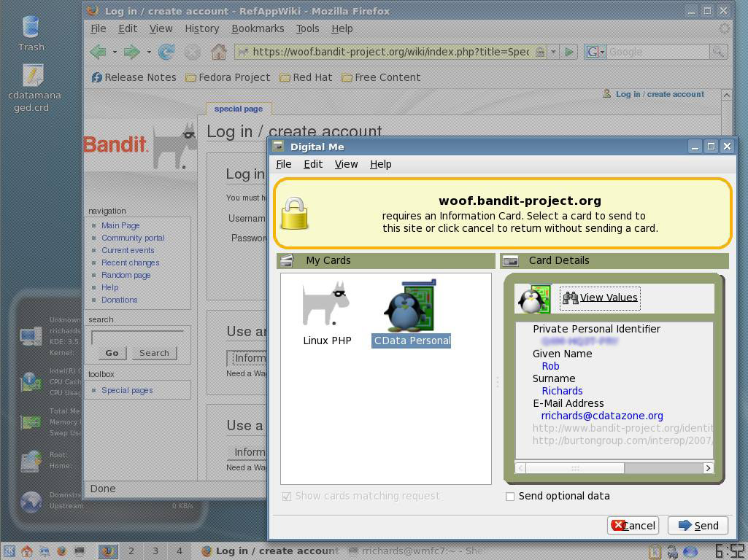Open Digital Me File menu
748x560 pixels.
coord(283,164)
